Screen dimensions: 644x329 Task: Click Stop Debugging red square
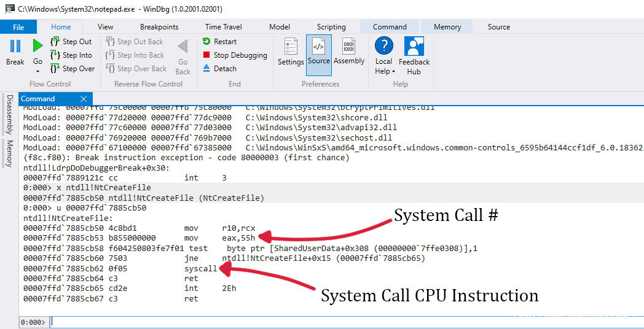tap(207, 55)
